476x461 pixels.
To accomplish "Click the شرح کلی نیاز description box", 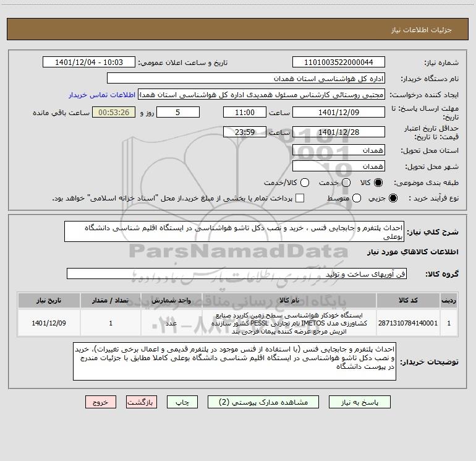I will click(x=234, y=231).
